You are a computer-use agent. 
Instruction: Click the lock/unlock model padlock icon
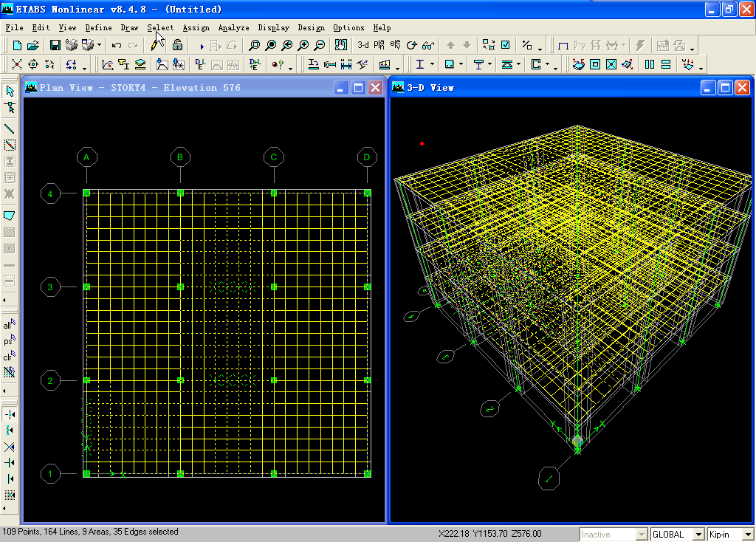(x=177, y=45)
